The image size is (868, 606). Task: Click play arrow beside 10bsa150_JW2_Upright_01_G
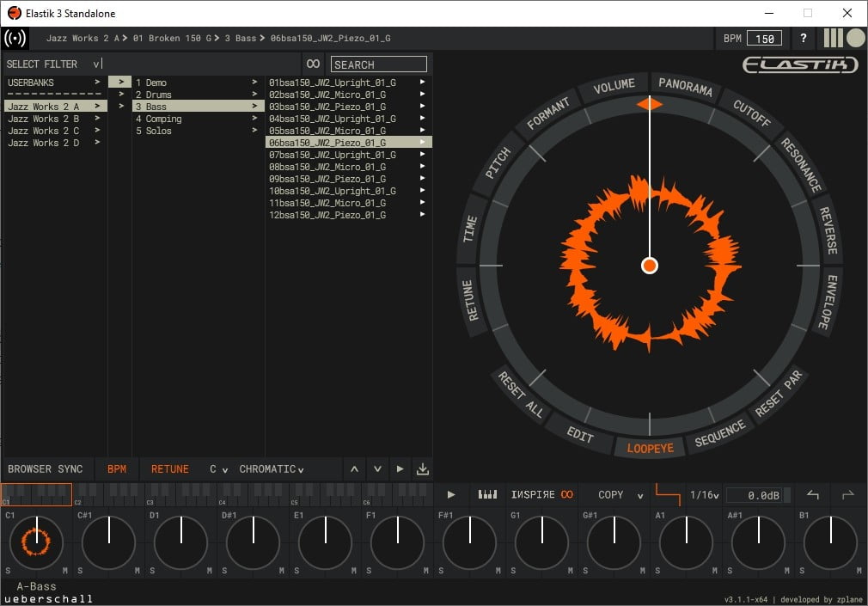[422, 191]
